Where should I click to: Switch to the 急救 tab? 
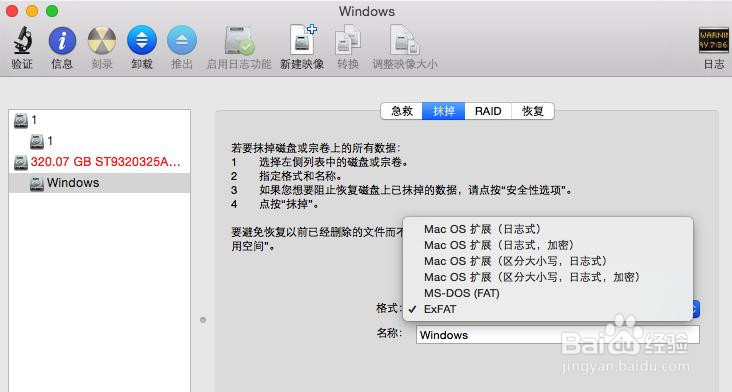click(x=401, y=111)
